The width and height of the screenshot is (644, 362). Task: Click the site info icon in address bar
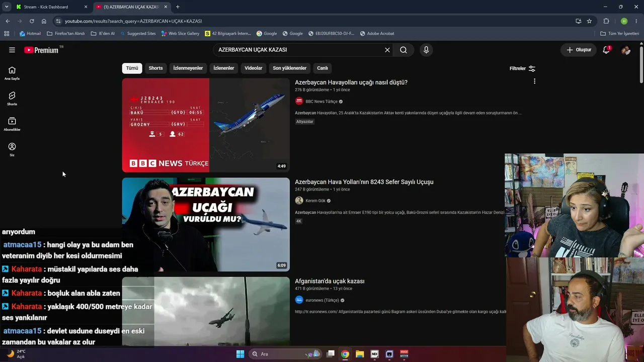click(58, 21)
